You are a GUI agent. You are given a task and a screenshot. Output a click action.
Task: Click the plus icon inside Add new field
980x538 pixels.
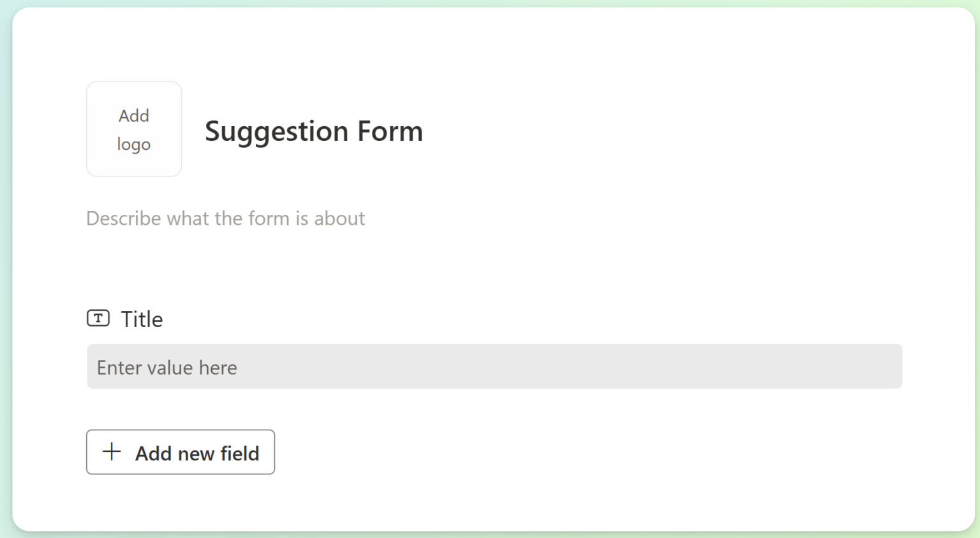[x=111, y=453]
